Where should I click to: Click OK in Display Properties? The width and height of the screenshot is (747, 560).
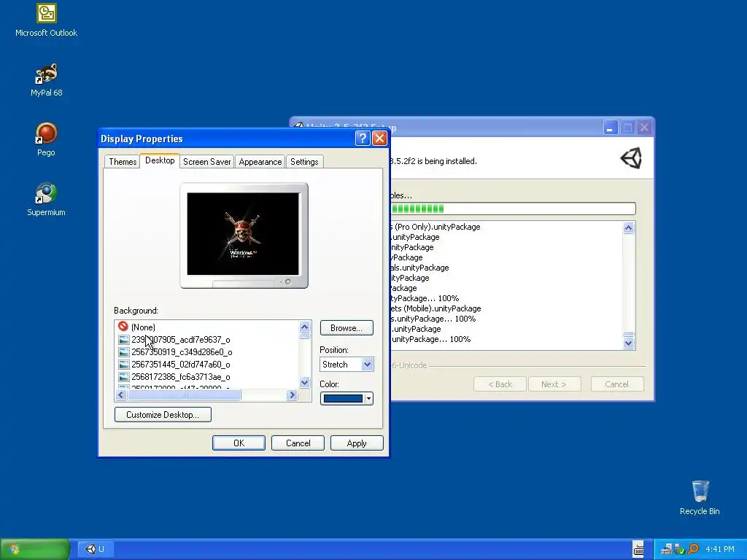pos(239,443)
